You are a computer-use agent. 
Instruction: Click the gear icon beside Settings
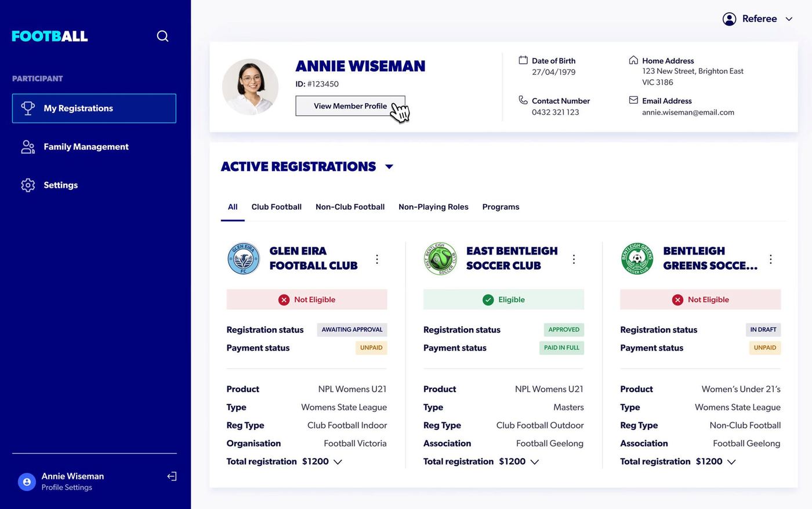[28, 185]
